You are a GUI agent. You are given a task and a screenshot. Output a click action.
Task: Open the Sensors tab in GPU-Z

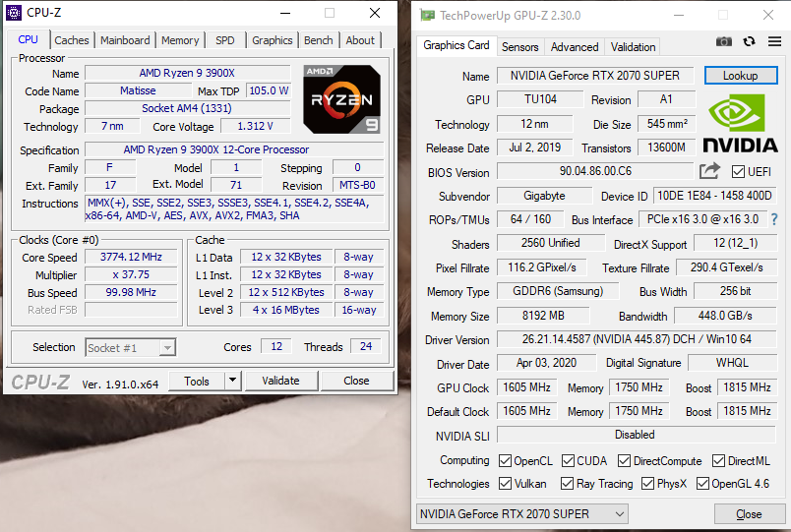[519, 46]
